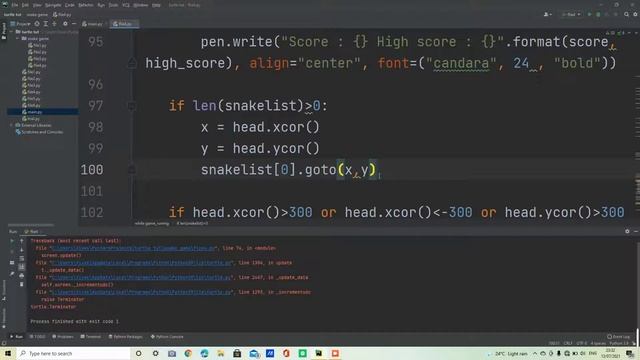Open the View menu
The image size is (640, 360).
coord(37,5)
